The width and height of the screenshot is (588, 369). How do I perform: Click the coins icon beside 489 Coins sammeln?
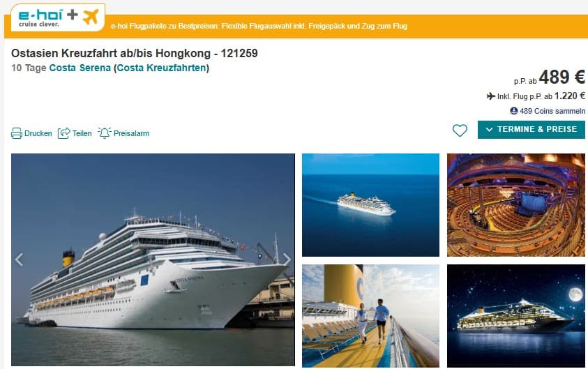click(x=514, y=111)
